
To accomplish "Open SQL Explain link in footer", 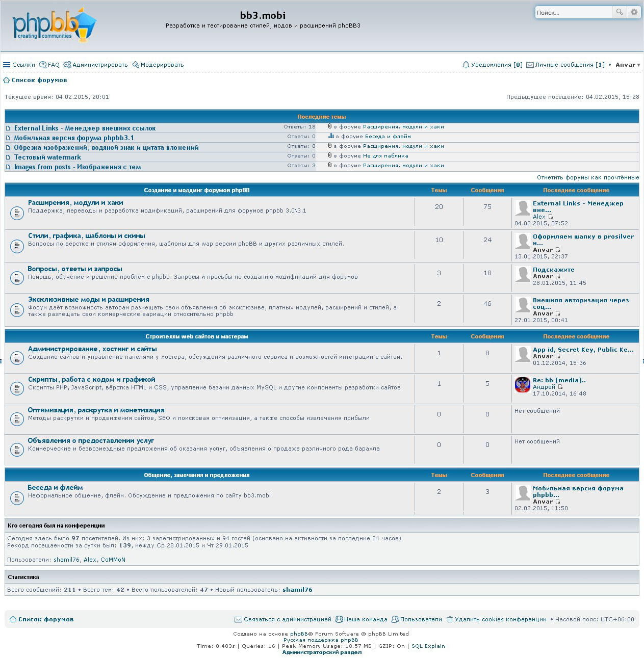I will tap(428, 646).
